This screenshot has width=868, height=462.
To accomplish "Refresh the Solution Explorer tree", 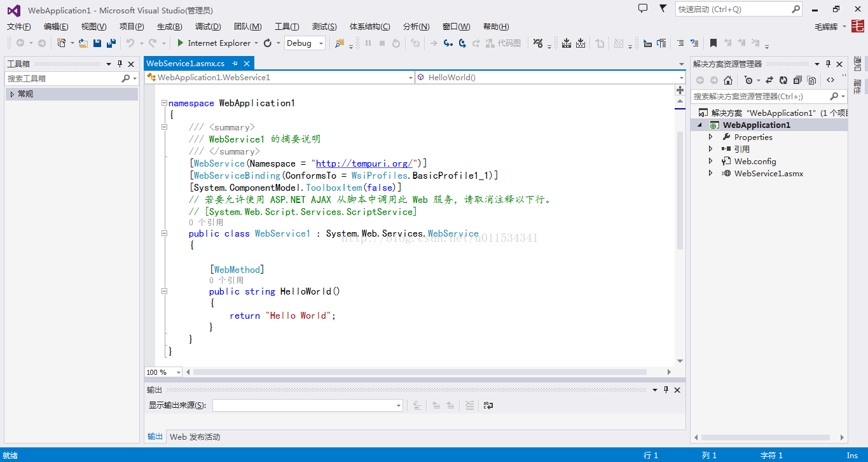I will tap(783, 80).
